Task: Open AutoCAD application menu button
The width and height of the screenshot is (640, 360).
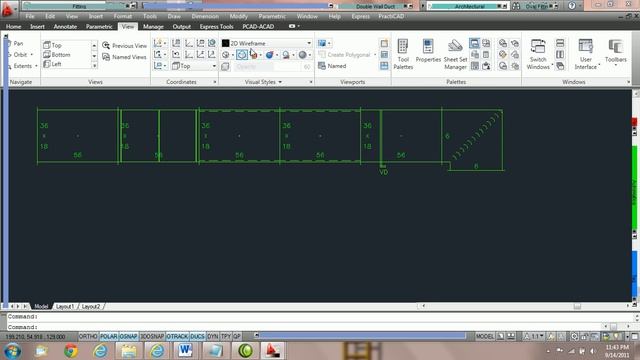Action: 7,9
